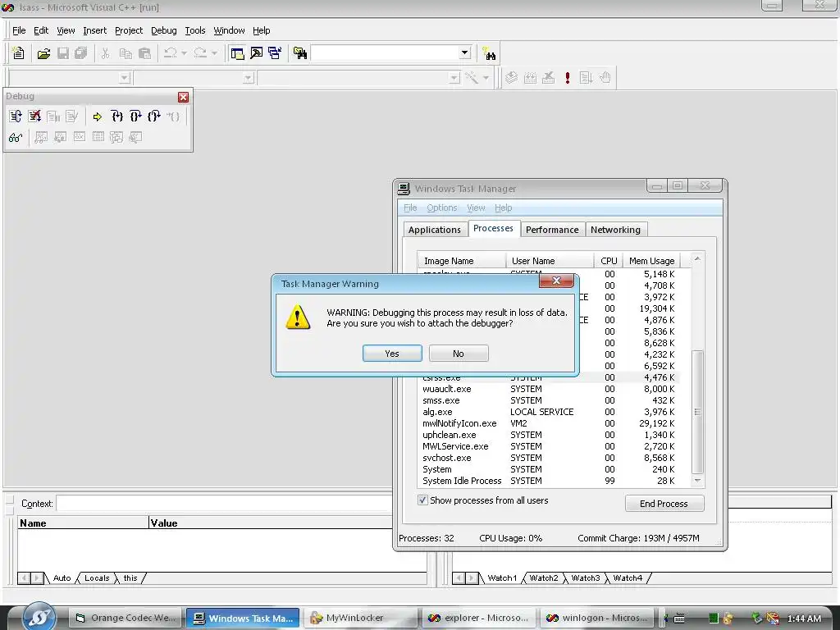Select the mwlNotifyIcon.exe process row
The height and width of the screenshot is (630, 840).
[x=549, y=423]
